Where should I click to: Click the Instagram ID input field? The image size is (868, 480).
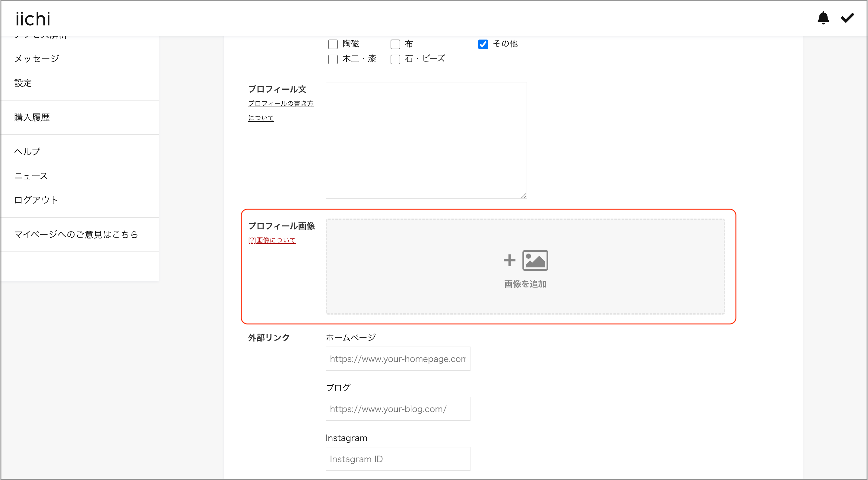pyautogui.click(x=398, y=459)
